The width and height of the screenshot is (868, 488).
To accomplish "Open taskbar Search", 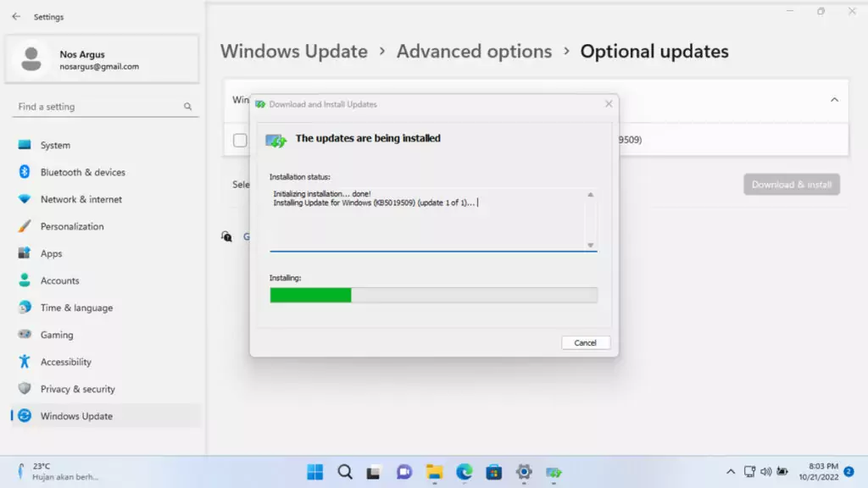I will [x=345, y=472].
